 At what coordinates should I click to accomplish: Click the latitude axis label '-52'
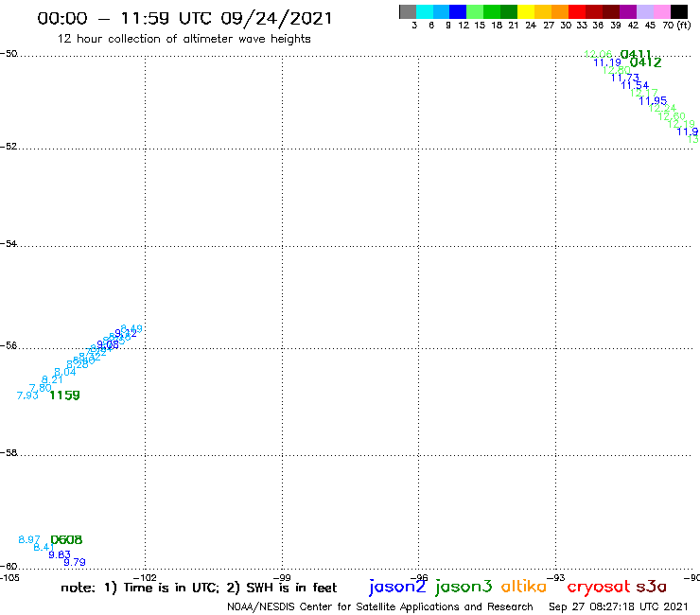9,147
